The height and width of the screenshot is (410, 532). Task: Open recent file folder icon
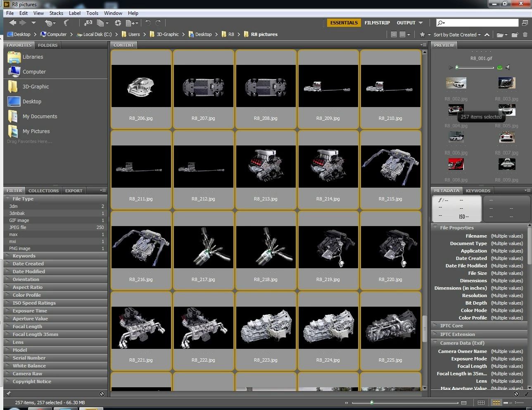[501, 35]
